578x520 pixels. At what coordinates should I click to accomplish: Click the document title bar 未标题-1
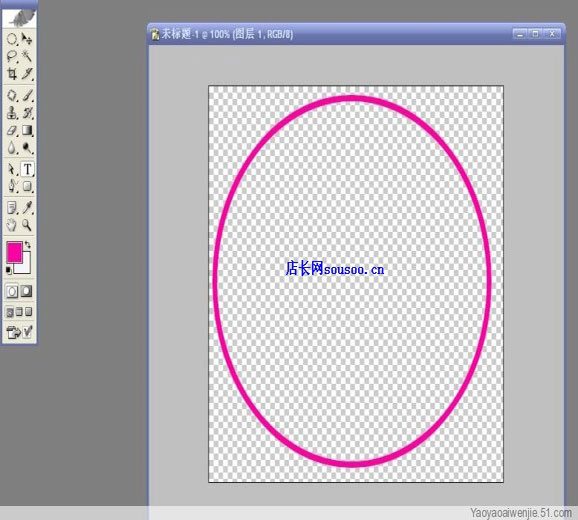(x=356, y=34)
